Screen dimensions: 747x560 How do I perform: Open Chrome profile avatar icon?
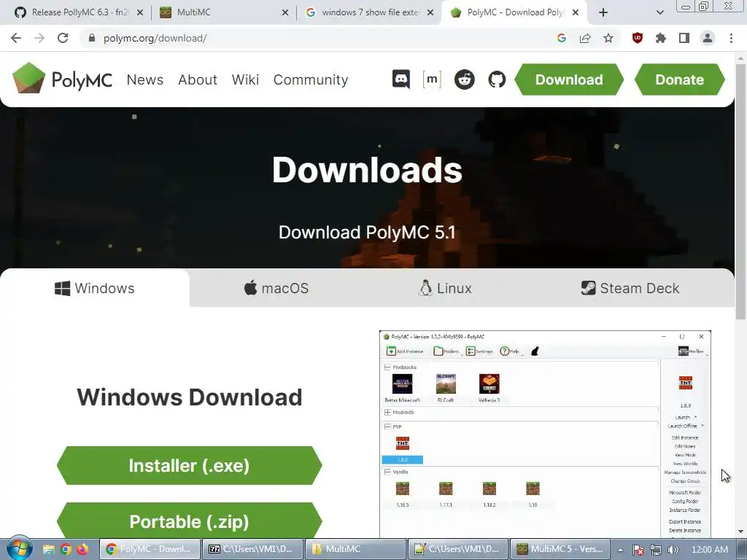click(708, 38)
